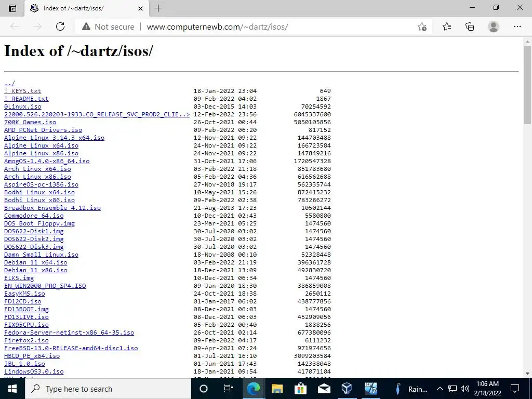Click Debian_11_x64.iso link

[x=35, y=262]
